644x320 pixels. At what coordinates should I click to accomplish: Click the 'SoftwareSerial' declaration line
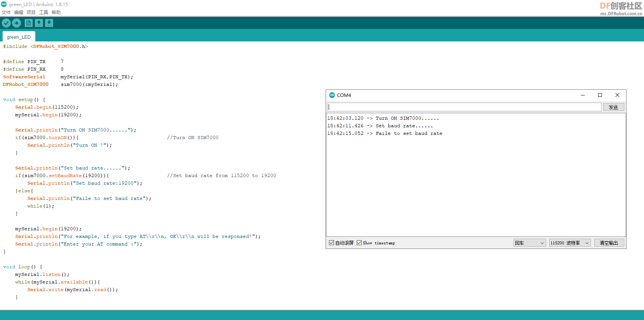click(x=68, y=77)
